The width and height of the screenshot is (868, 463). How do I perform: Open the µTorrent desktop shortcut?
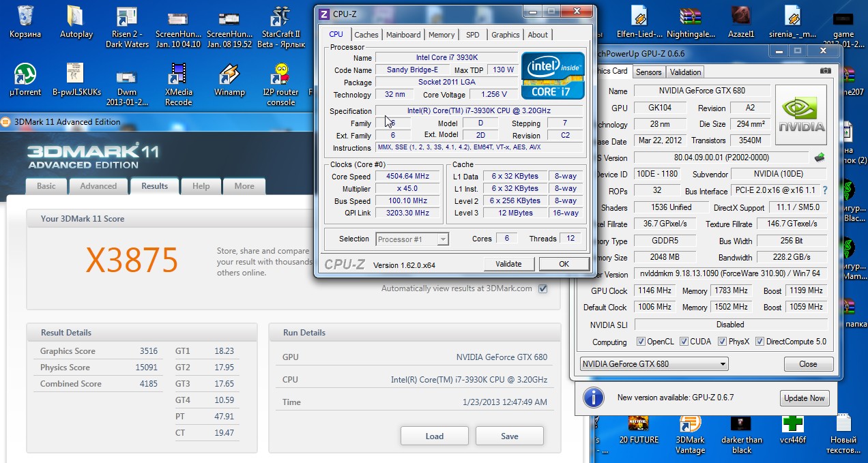25,74
